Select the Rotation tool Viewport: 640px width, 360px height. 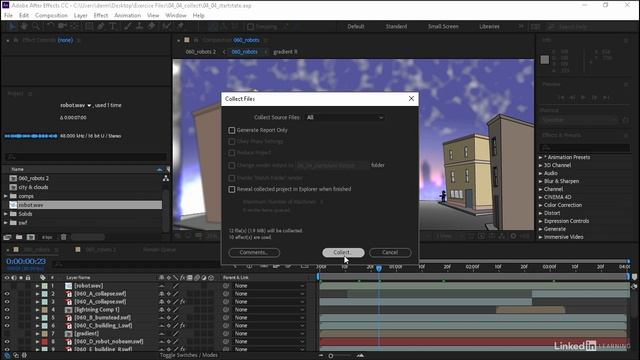coord(50,27)
